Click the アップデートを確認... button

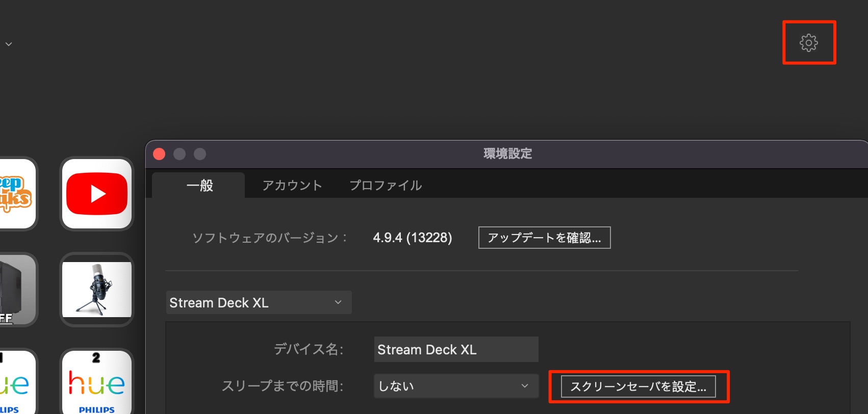point(544,238)
